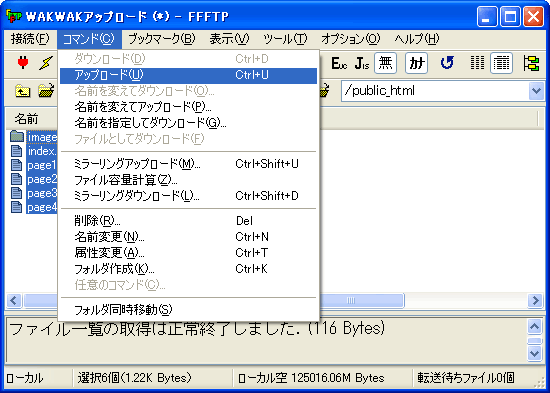
Task: Choose ミラーリングダウンロード(L)
Action: [188, 196]
